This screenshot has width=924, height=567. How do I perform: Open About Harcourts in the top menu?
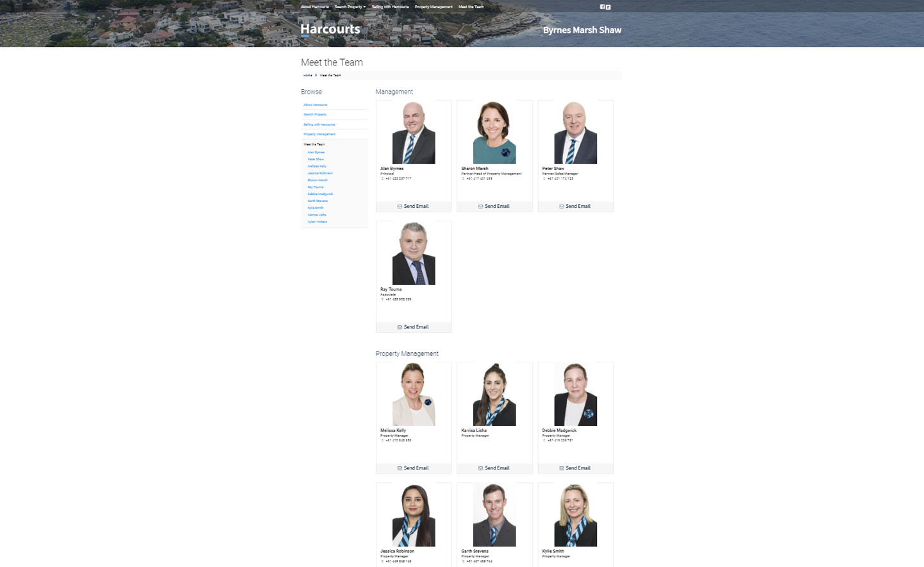coord(315,7)
